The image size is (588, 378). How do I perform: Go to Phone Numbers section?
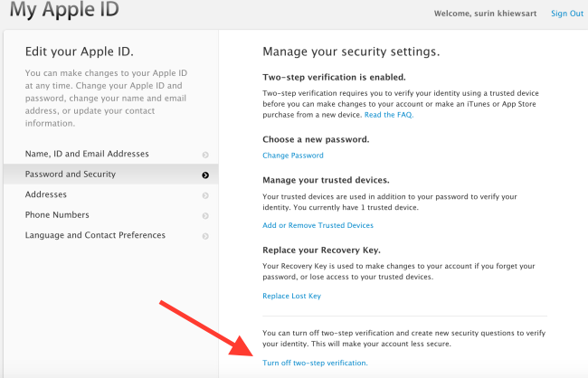111,214
